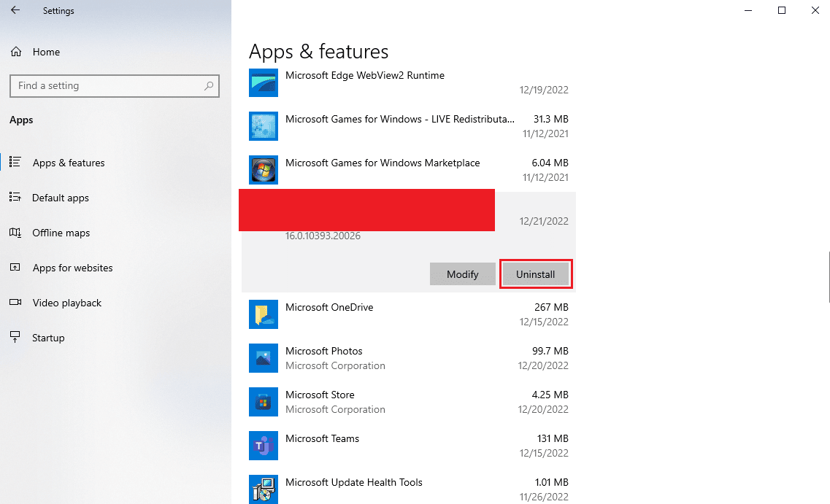Click the Microsoft Edge WebView2 Runtime icon
830x504 pixels.
click(264, 82)
